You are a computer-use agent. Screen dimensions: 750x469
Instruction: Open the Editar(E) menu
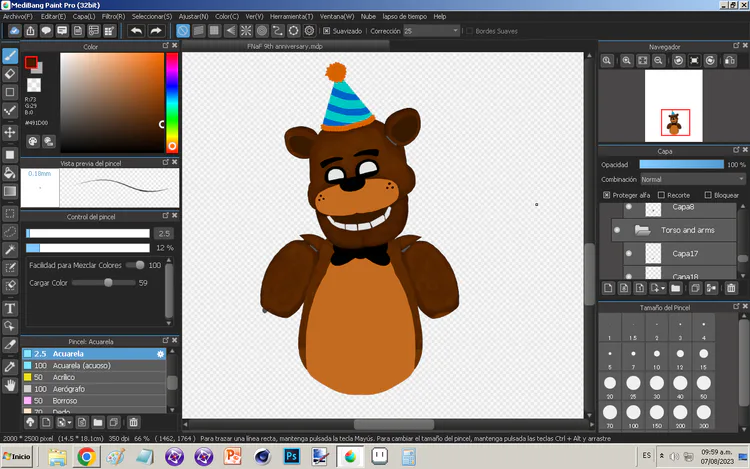[x=53, y=16]
